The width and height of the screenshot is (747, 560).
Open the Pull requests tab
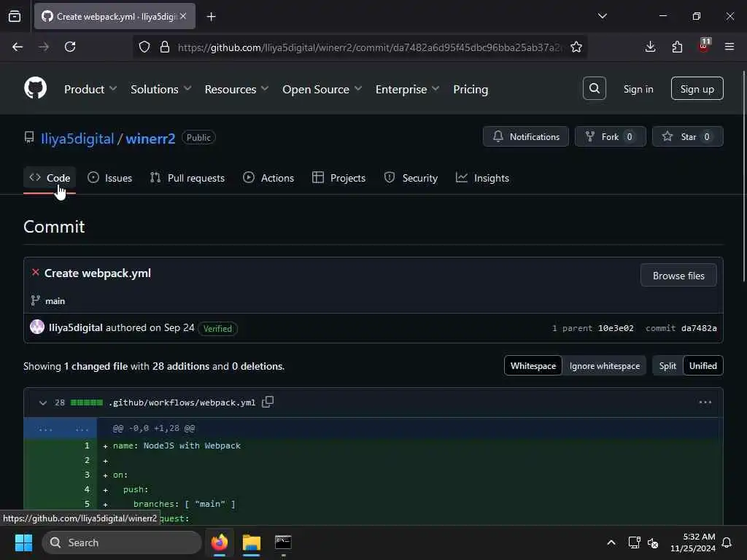(187, 178)
